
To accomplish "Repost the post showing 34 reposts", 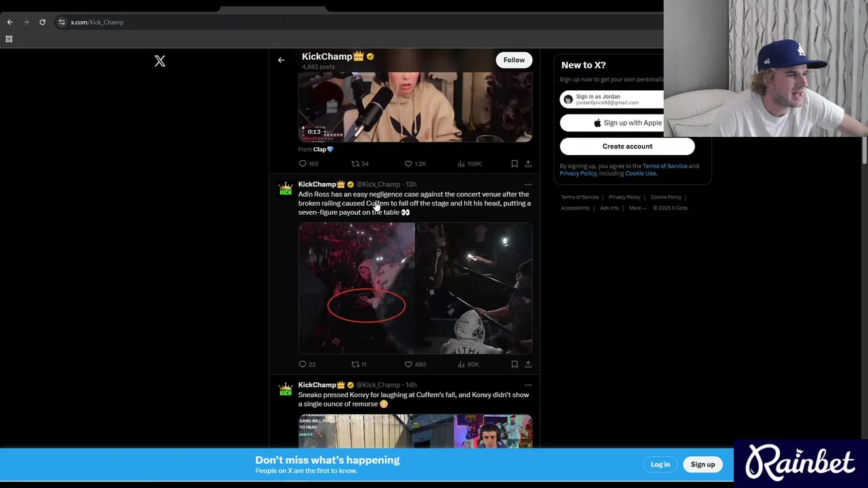I will pyautogui.click(x=360, y=163).
